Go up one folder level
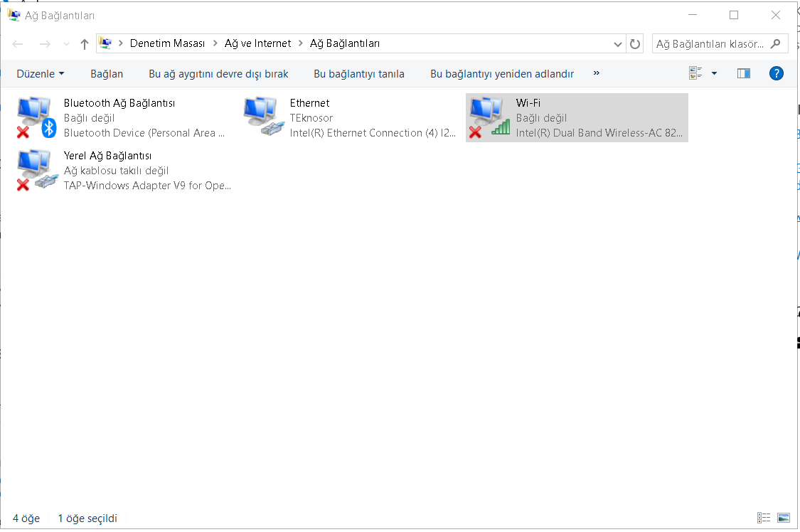 click(x=85, y=44)
